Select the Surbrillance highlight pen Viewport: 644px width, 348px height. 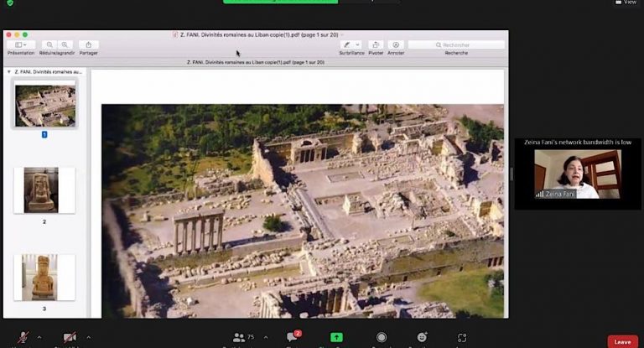click(x=345, y=44)
